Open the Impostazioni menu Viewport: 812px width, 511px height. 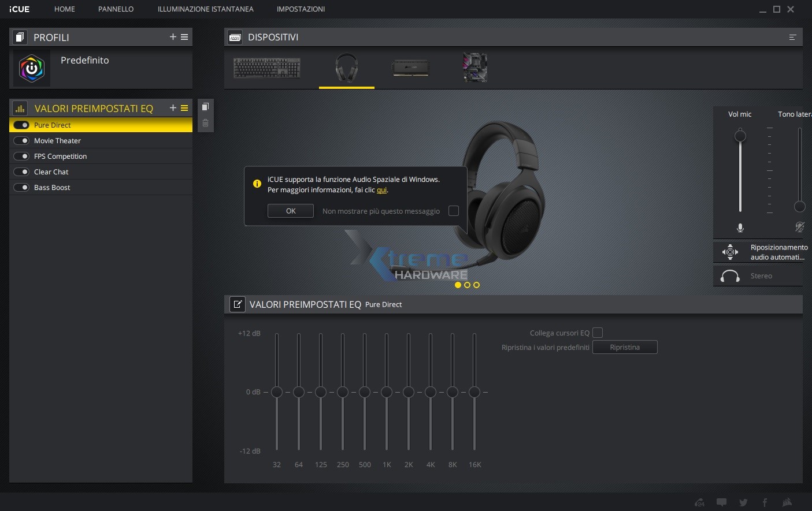tap(301, 9)
